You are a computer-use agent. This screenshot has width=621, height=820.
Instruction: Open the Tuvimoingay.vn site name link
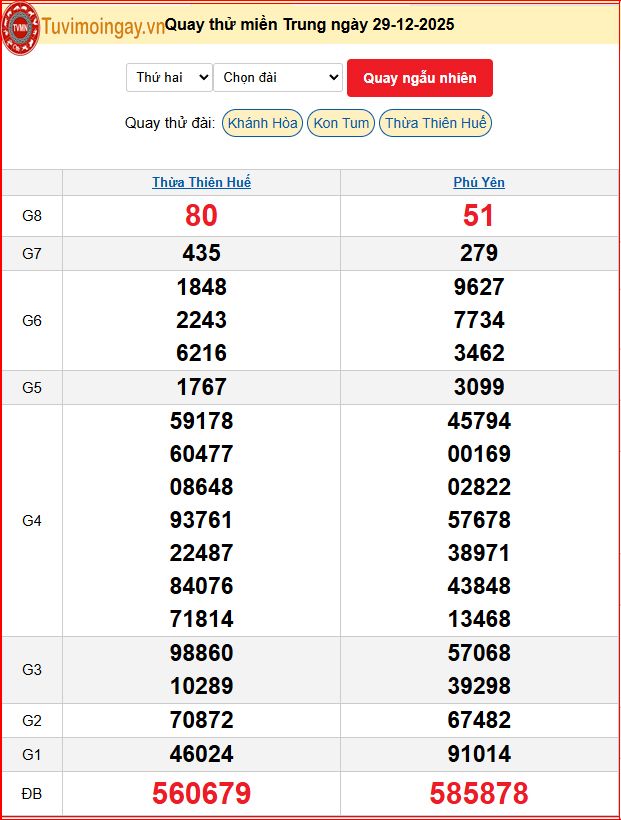103,26
